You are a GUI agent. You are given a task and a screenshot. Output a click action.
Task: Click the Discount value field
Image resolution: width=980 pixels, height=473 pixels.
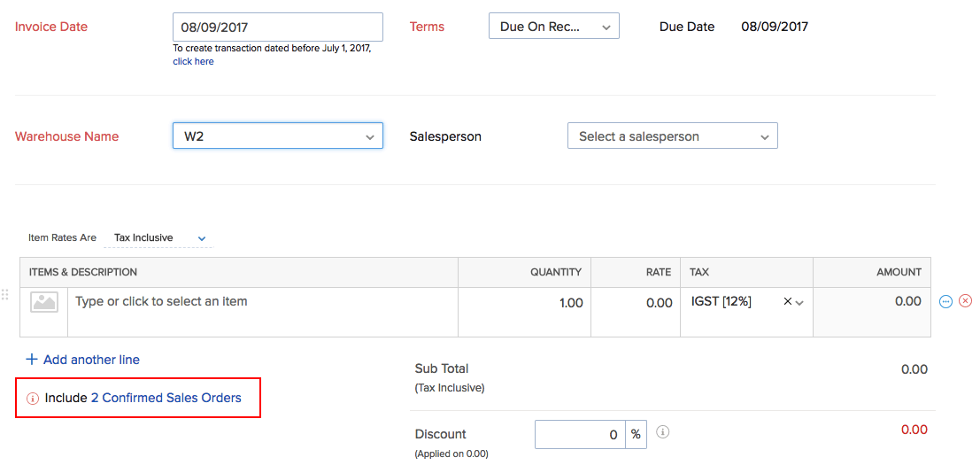pos(580,435)
